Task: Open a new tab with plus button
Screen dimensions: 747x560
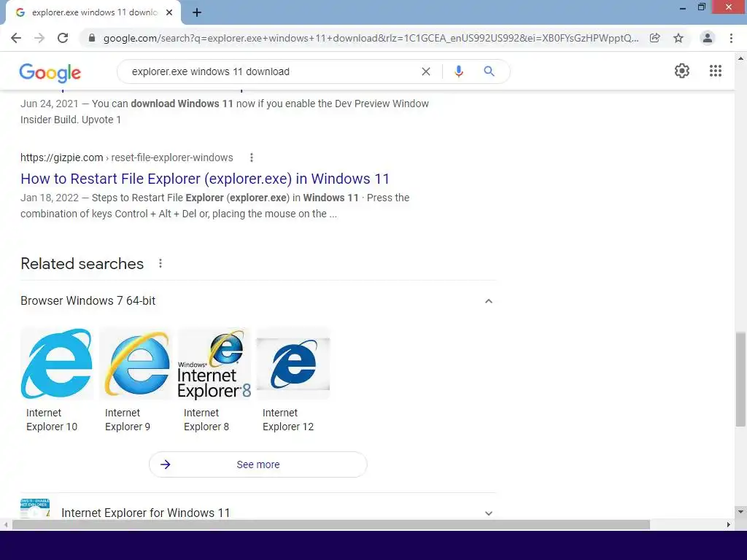Action: 197,13
